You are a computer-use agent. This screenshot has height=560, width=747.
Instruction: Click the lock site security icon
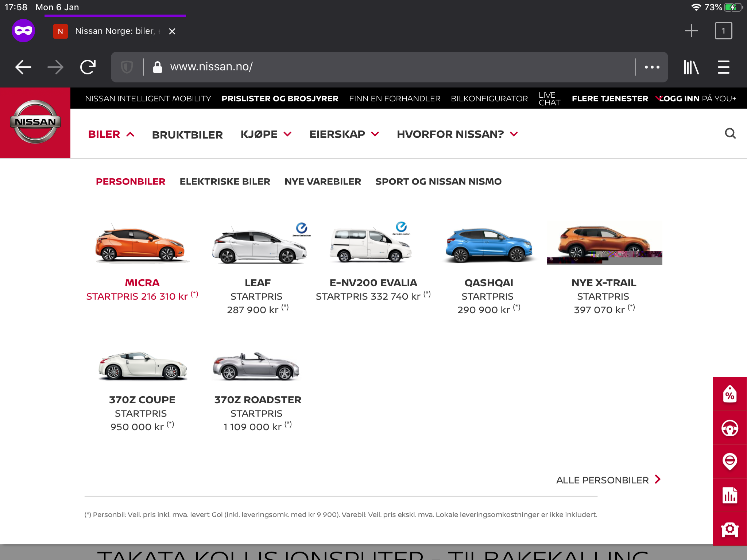[x=157, y=67]
